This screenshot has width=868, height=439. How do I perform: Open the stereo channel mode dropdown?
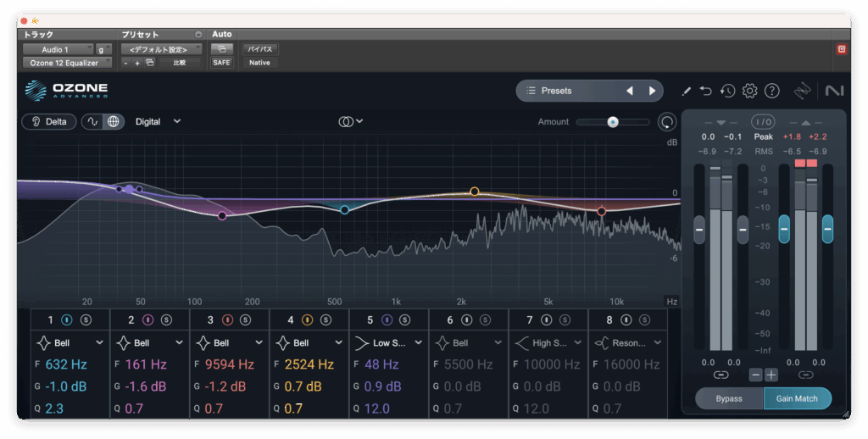[x=350, y=121]
